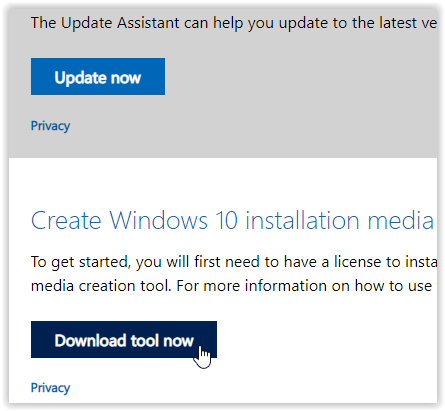Viewport: 445px width, 411px height.
Task: Click the word 'media' ending the heading
Action: [400, 221]
